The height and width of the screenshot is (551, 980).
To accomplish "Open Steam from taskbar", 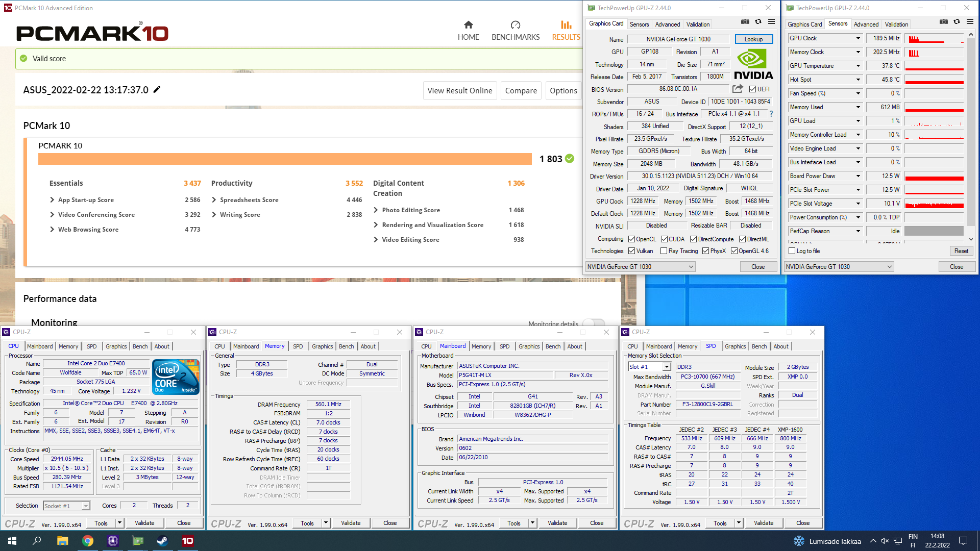I will [x=162, y=541].
